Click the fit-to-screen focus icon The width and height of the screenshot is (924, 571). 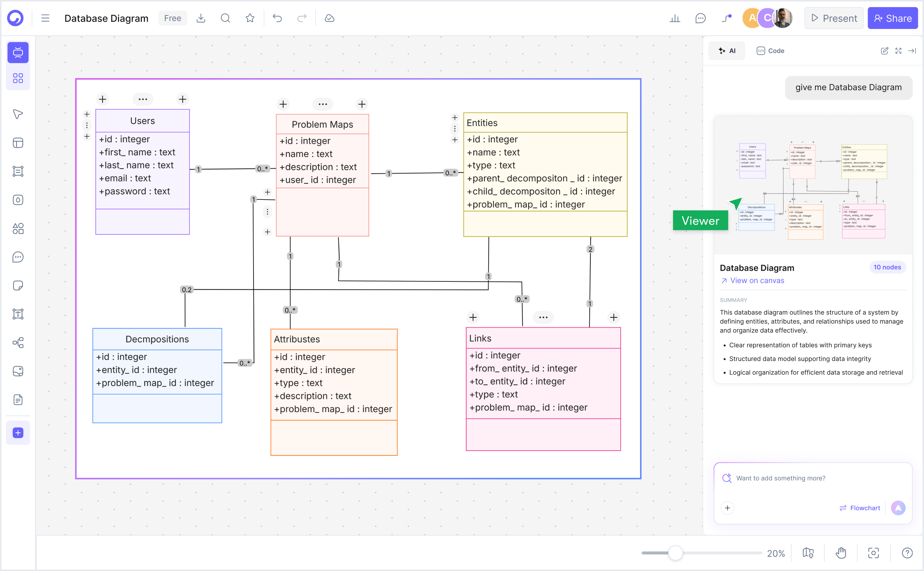[874, 553]
